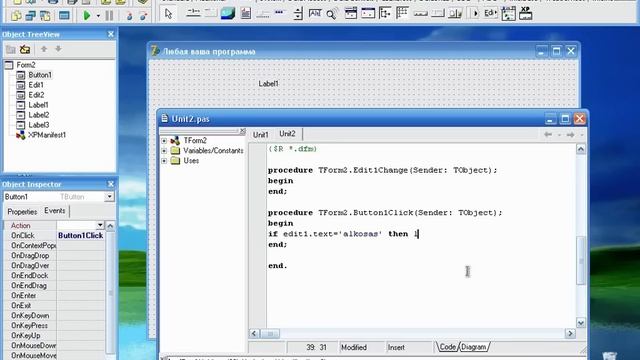This screenshot has height=360, width=640.
Task: Click the green Run button
Action: click(87, 16)
